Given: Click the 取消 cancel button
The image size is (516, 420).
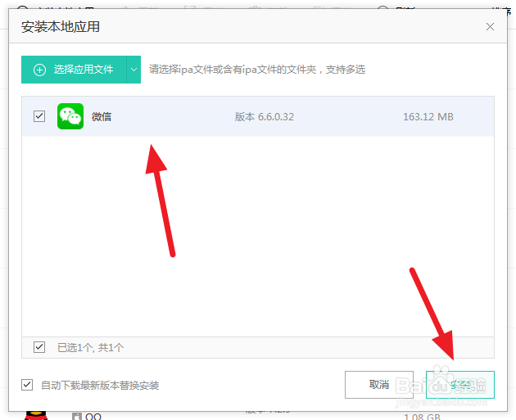Looking at the screenshot, I should click(x=379, y=385).
